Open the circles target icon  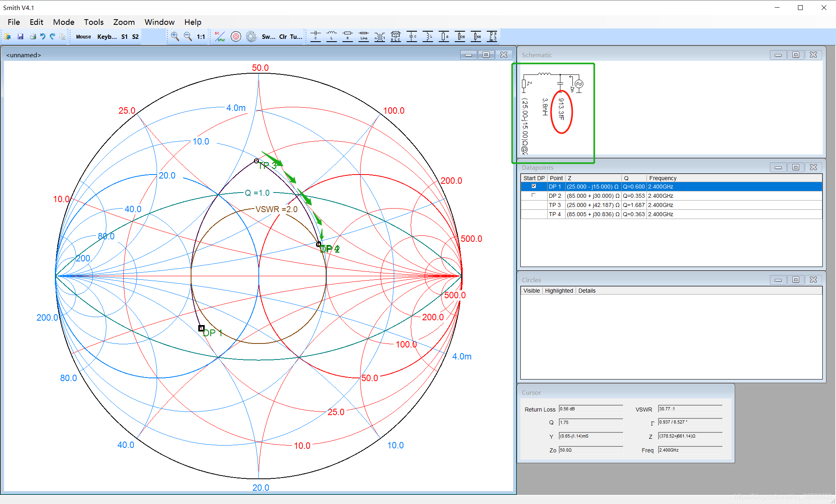tap(236, 36)
